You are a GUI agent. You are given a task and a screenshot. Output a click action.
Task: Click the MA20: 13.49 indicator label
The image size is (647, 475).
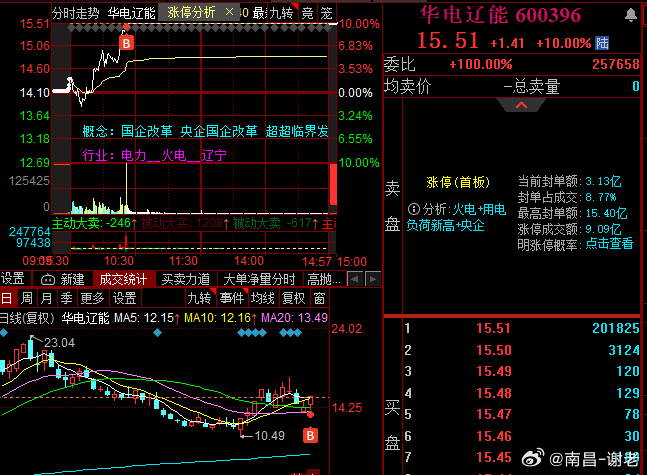tap(295, 318)
